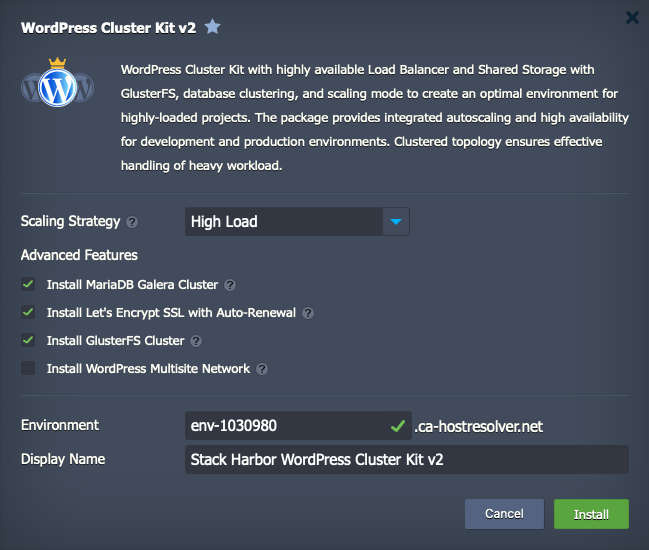The height and width of the screenshot is (550, 649).
Task: Disable Let's Encrypt SSL with Auto-Renewal
Action: [x=28, y=312]
